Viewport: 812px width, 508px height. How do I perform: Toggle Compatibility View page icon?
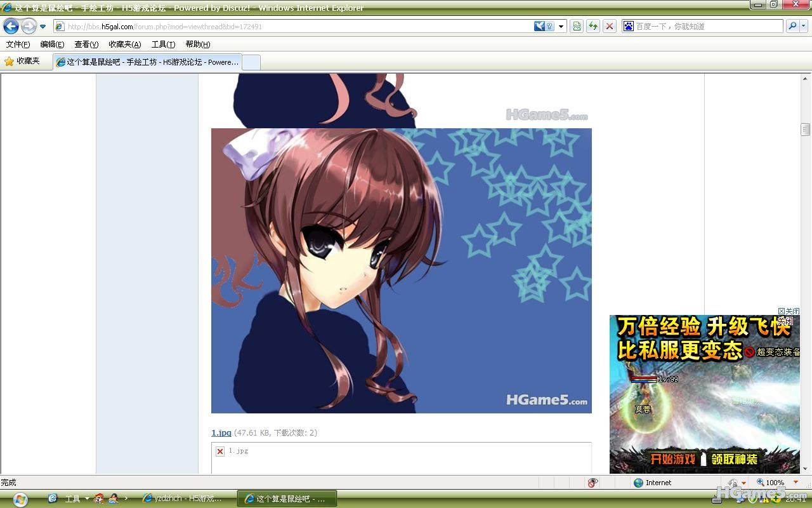point(577,27)
